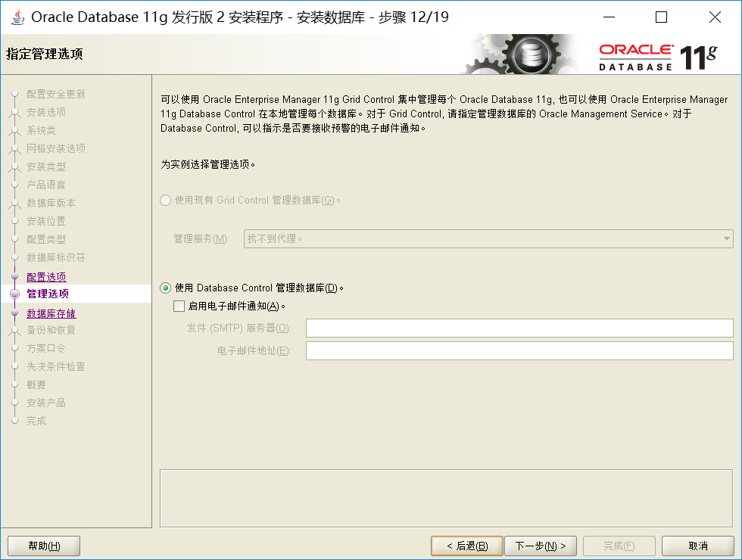The width and height of the screenshot is (742, 560).
Task: Click the final 完成 step in sidebar
Action: point(36,421)
